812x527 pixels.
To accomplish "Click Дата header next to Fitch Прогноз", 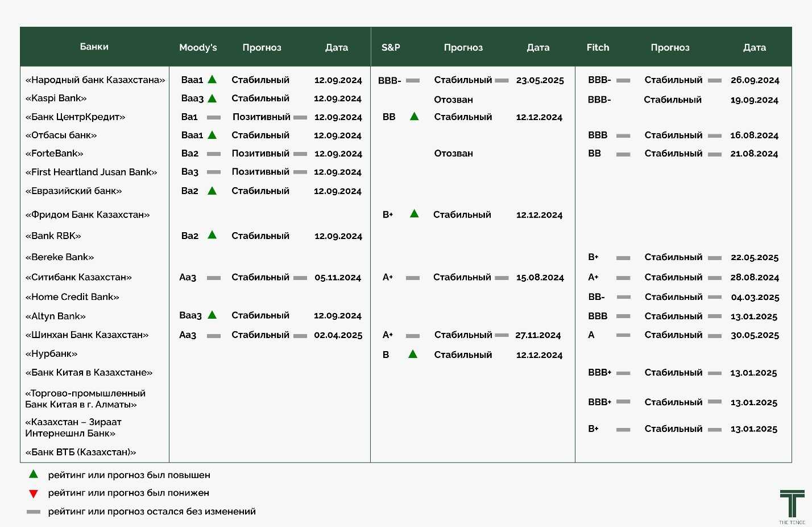I will coord(755,48).
